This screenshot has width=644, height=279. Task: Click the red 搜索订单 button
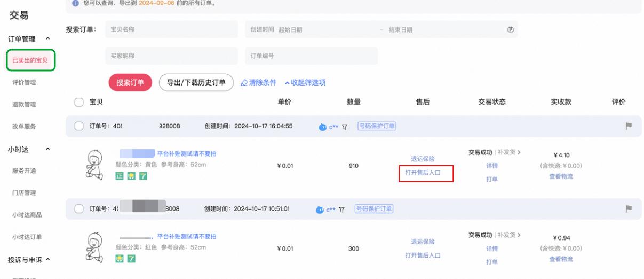(131, 82)
